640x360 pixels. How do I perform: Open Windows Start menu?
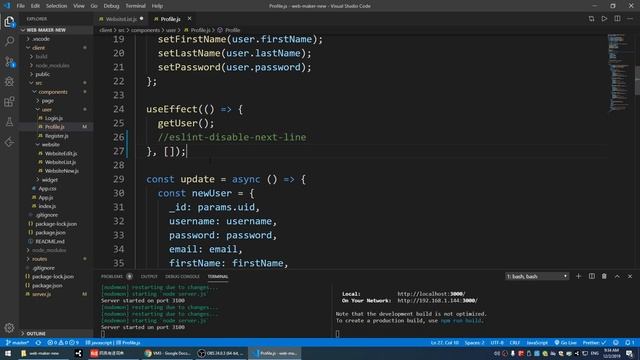click(8, 353)
